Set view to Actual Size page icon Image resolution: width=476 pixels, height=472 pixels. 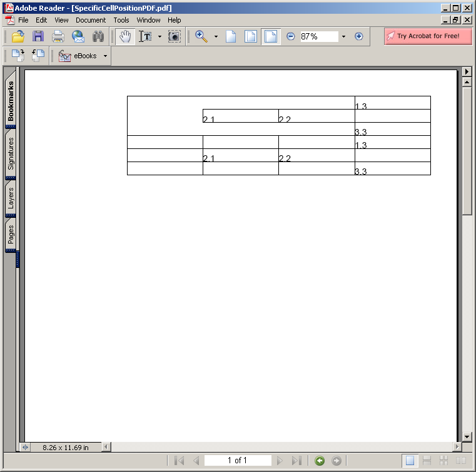231,36
